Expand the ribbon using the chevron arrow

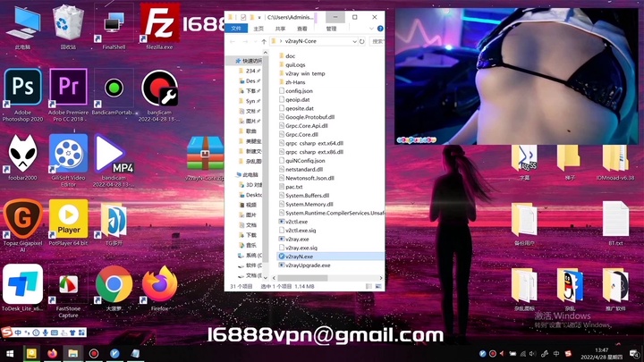coord(371,28)
